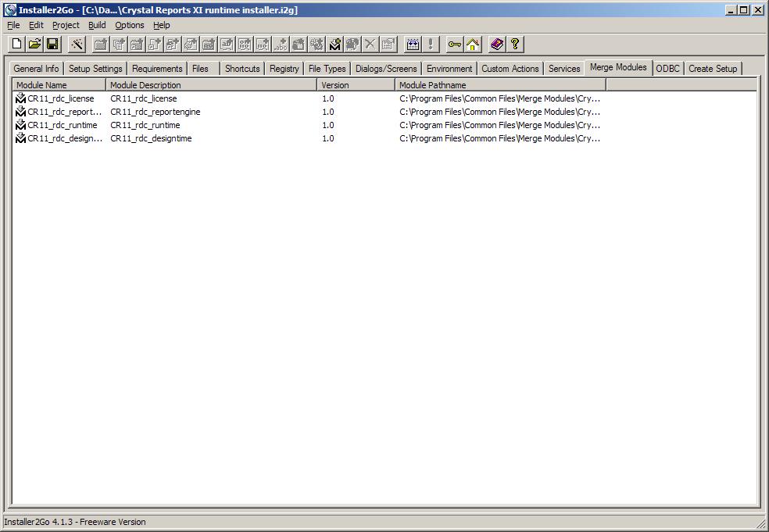Image resolution: width=769 pixels, height=532 pixels.
Task: Sort by the Module Pathname column header
Action: (x=501, y=85)
